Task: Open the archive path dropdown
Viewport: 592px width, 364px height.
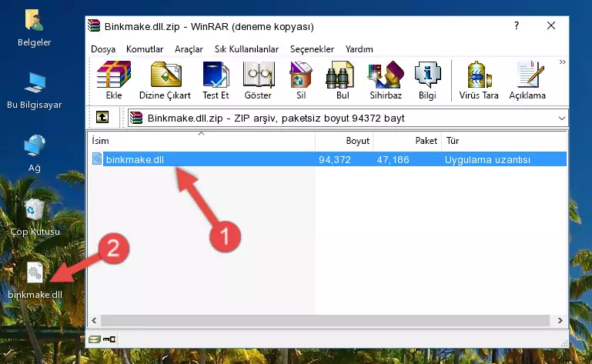Action: pyautogui.click(x=562, y=119)
